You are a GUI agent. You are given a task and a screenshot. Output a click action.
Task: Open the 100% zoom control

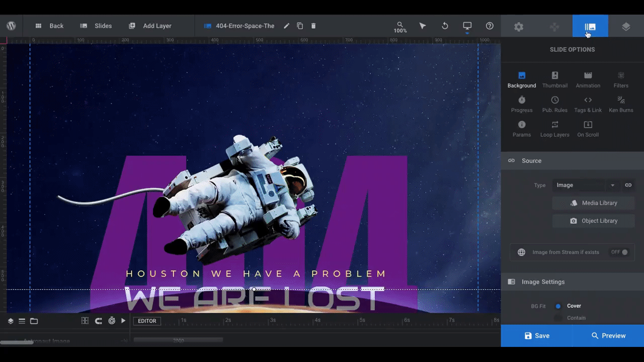pyautogui.click(x=400, y=27)
